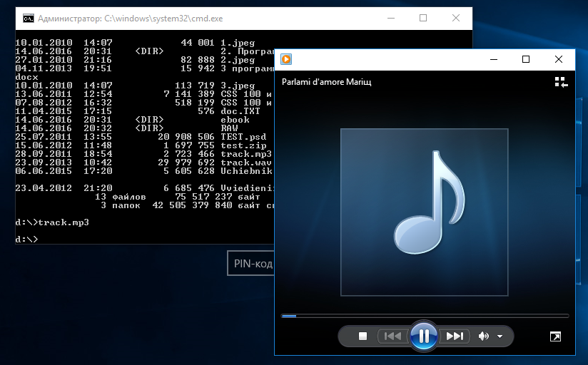
Task: Click the 2.jpeg file entry
Action: 238,60
